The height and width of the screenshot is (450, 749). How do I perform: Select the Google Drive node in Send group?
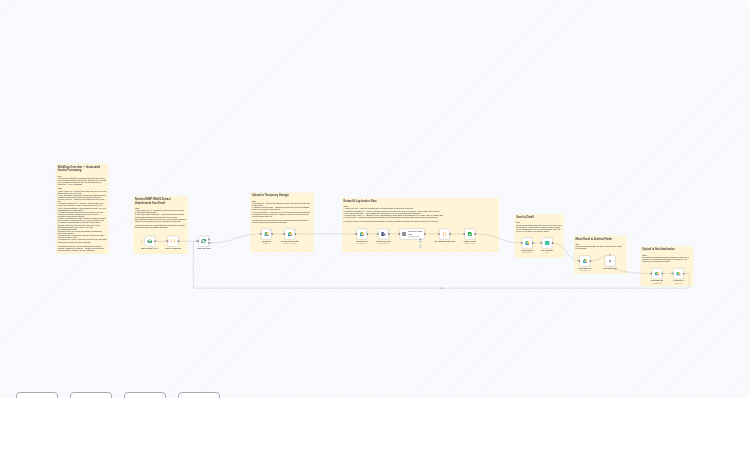click(527, 243)
